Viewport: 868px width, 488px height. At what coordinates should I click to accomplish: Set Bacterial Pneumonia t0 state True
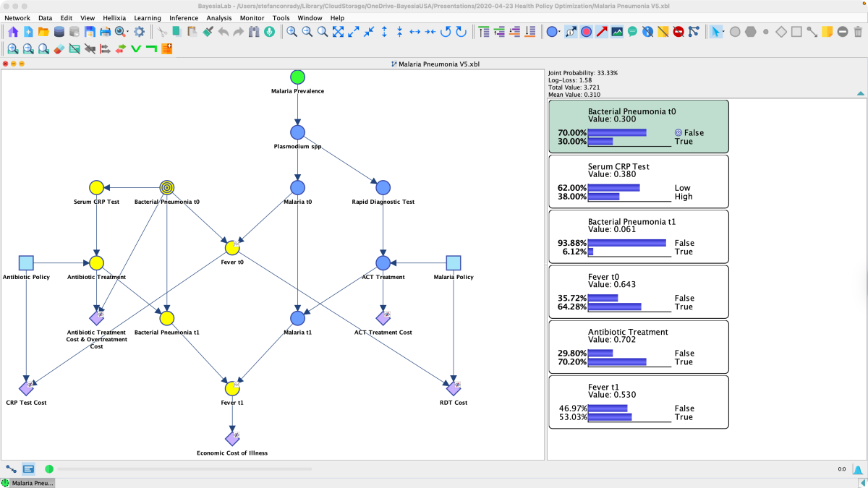(x=684, y=142)
